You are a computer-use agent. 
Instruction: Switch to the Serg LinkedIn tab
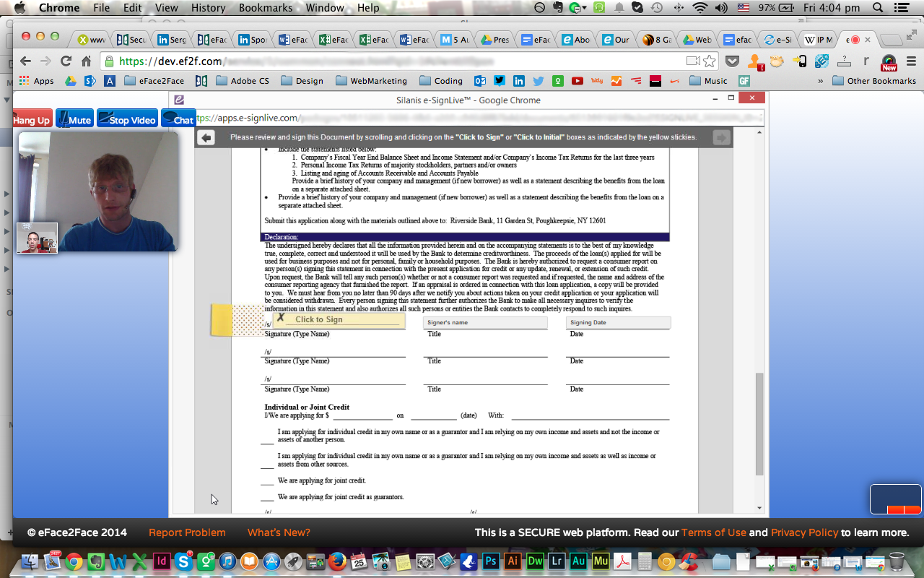[x=172, y=40]
